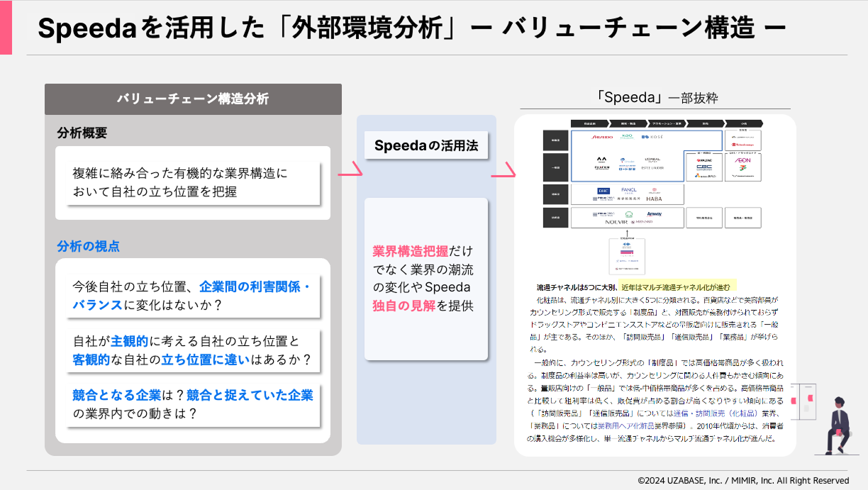Click the Estée Lauder logo
This screenshot has height=490, width=868.
(652, 168)
